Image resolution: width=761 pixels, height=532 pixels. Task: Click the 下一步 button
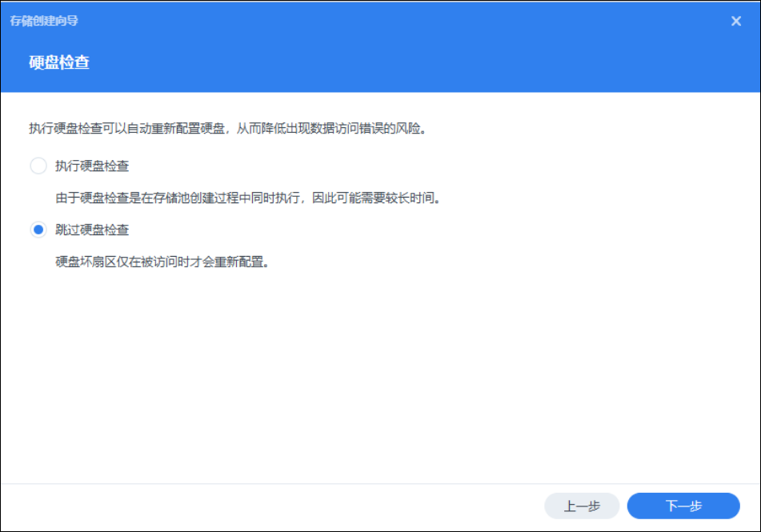pos(683,506)
